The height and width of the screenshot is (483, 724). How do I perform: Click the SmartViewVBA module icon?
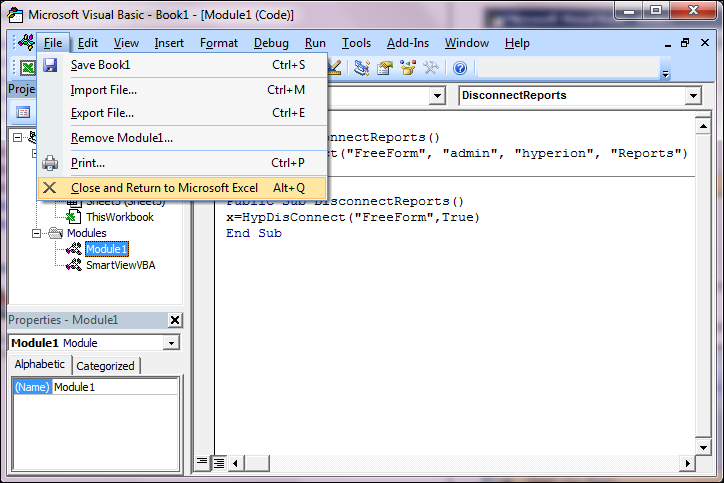tap(74, 265)
